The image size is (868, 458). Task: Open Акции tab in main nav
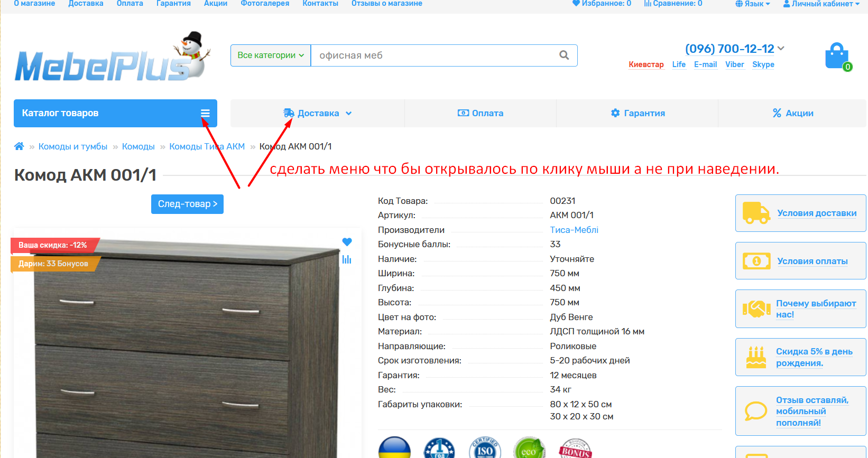(x=793, y=113)
